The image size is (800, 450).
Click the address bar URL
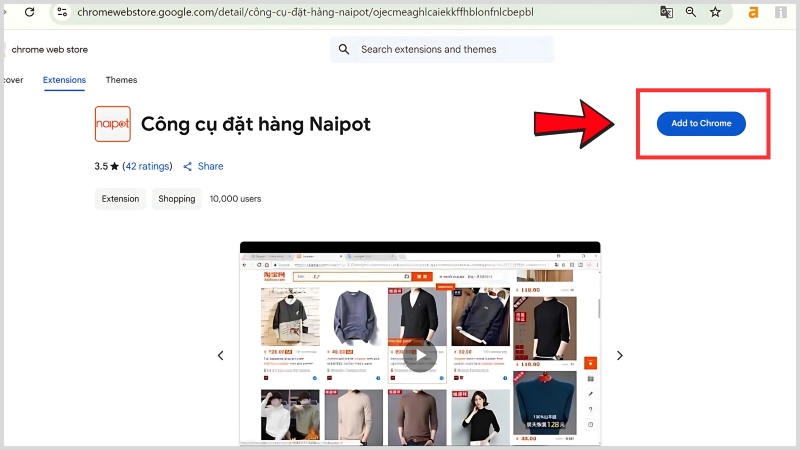point(305,12)
